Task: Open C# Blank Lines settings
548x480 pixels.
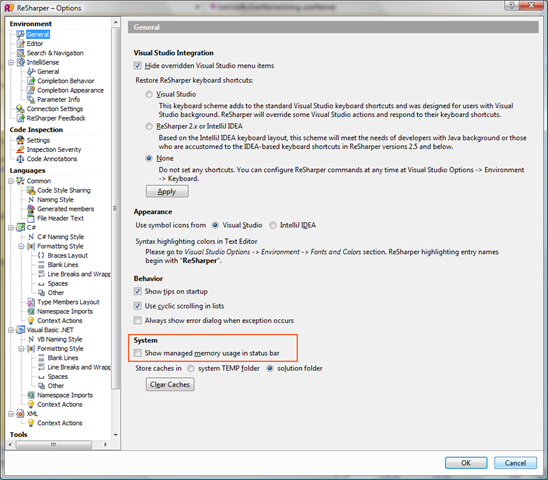Action: click(x=63, y=265)
